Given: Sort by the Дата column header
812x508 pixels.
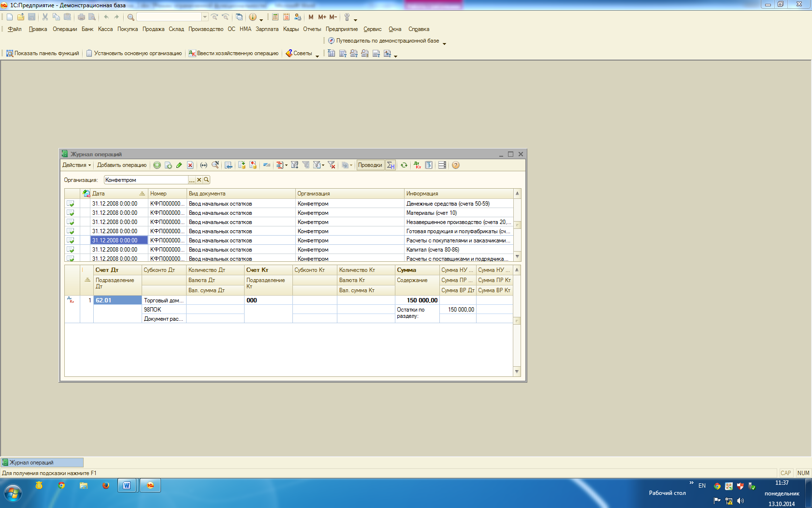Looking at the screenshot, I should pos(118,194).
